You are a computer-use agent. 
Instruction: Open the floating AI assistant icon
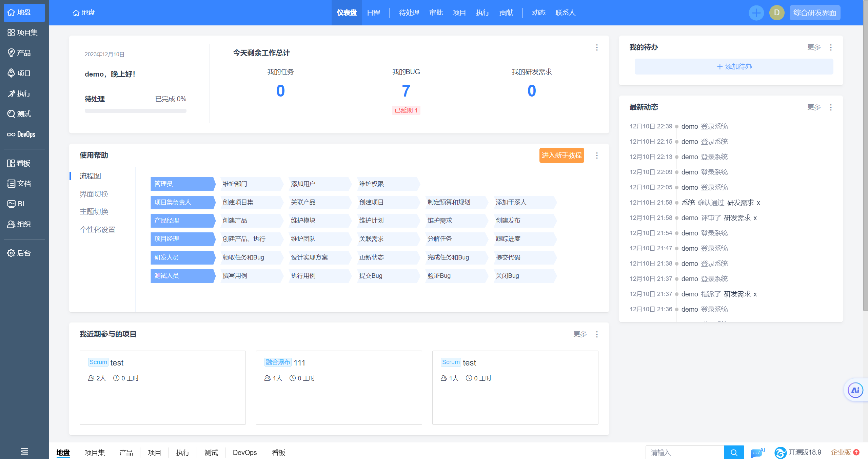pyautogui.click(x=855, y=390)
